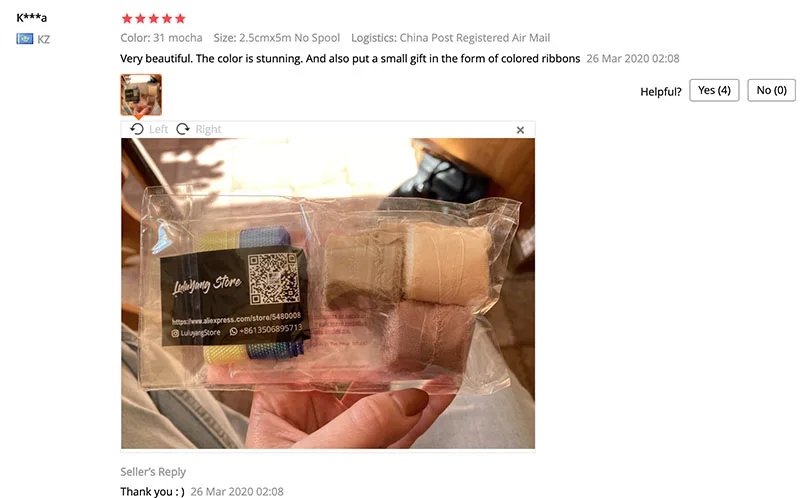This screenshot has height=498, width=800.
Task: Click the 'Helpful?' label
Action: click(661, 92)
